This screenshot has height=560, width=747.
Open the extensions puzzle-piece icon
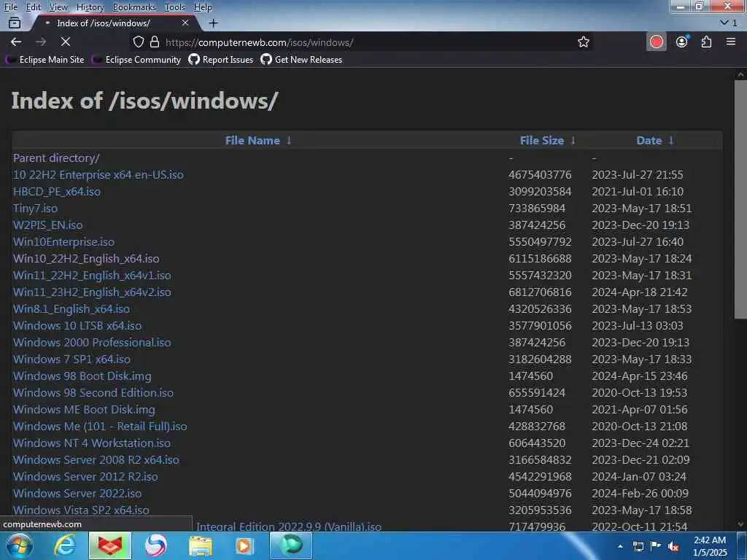coord(706,42)
